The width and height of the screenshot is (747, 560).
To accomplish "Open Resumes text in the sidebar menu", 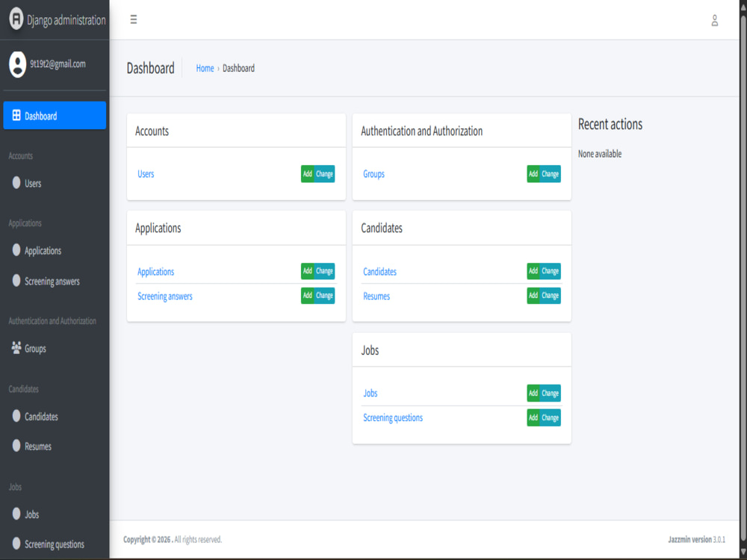I will 37,447.
